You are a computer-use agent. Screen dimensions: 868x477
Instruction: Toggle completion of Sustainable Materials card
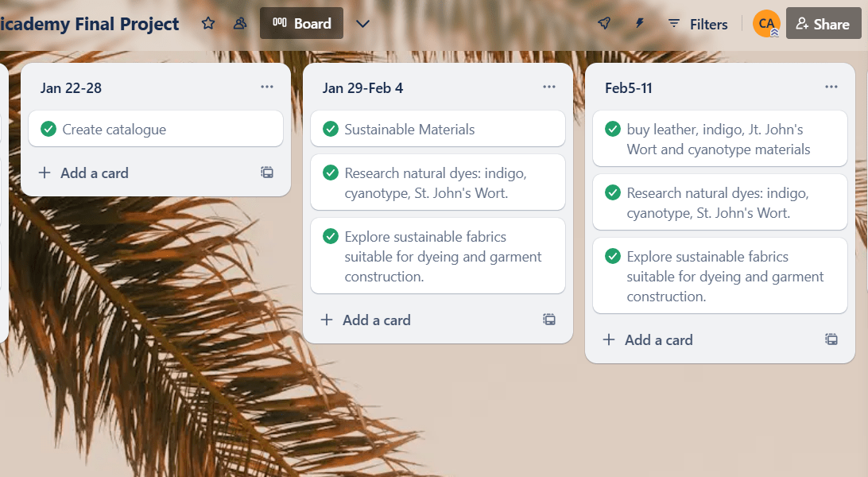331,129
